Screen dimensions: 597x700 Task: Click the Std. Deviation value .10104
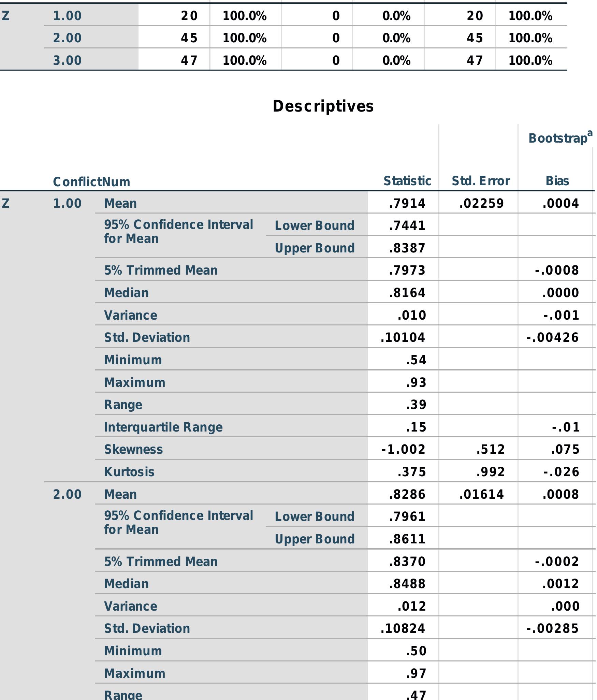[x=403, y=337]
